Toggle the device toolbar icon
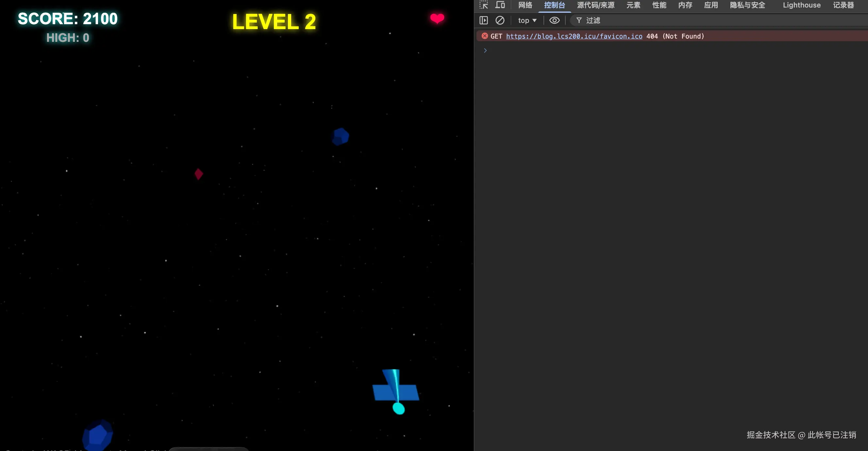This screenshot has height=451, width=868. [500, 5]
